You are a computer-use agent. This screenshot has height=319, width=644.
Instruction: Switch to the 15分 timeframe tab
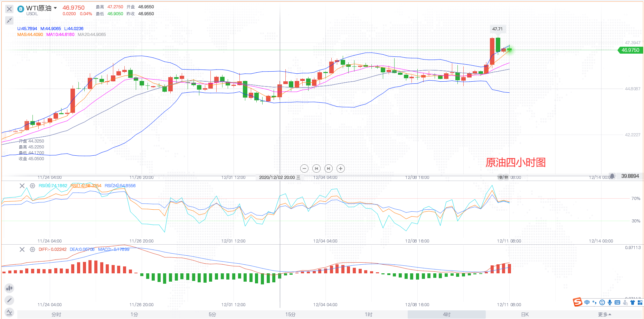[x=291, y=315]
